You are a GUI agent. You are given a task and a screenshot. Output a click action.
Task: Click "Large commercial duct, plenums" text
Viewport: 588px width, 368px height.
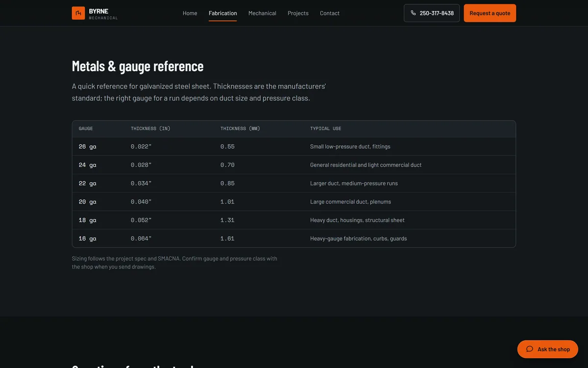(x=350, y=202)
